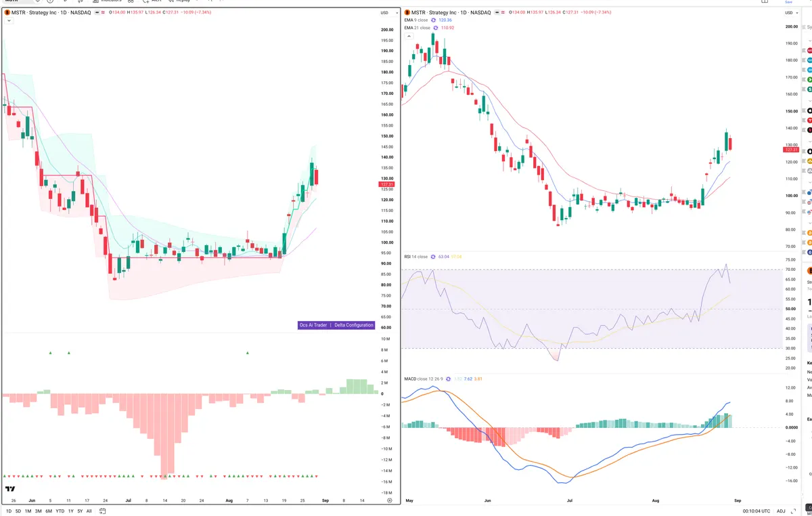Select the 1Y date range
812x516 pixels.
(71, 511)
